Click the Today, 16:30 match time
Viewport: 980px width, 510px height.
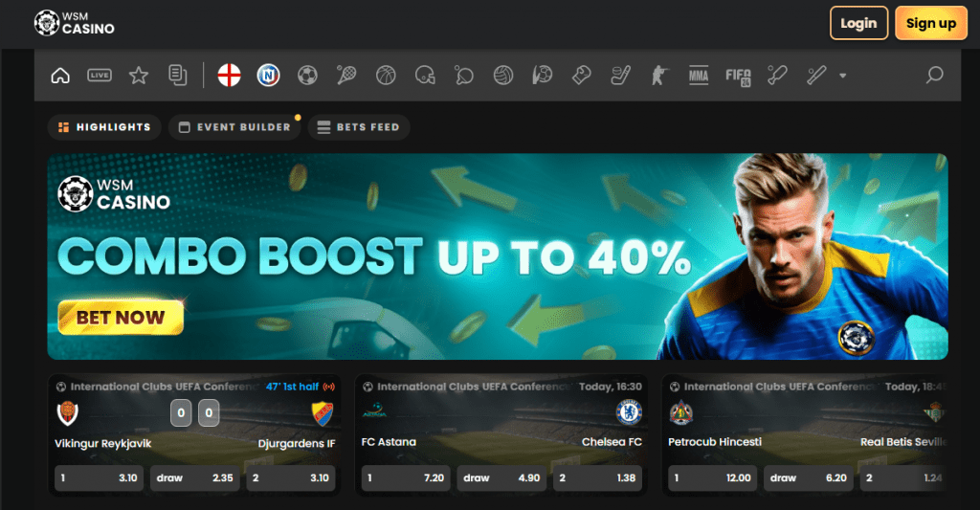(x=611, y=387)
